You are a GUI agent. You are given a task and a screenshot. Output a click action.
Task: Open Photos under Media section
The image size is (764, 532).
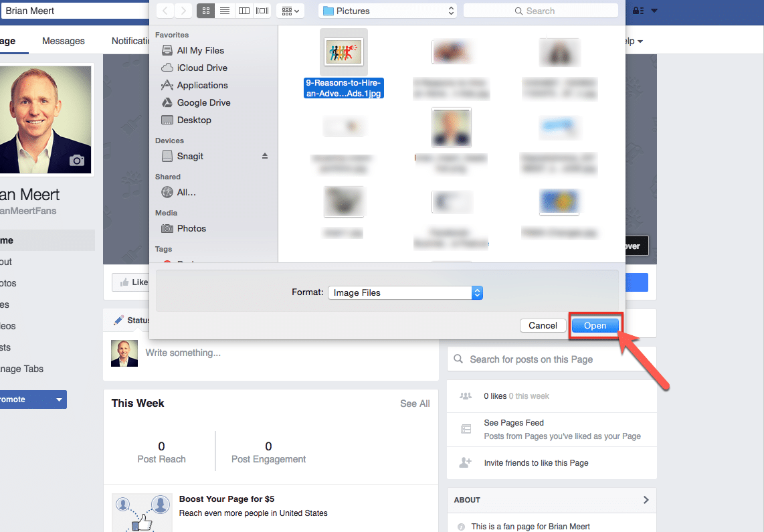(x=190, y=228)
